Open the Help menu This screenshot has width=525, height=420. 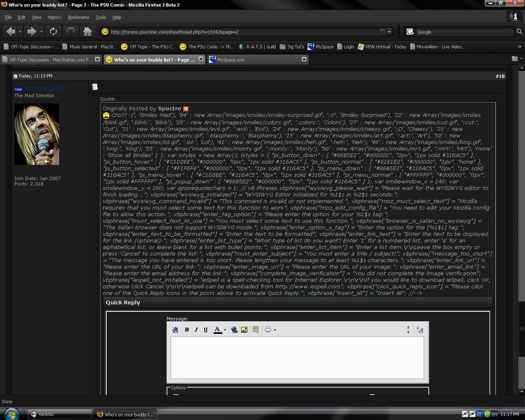click(x=116, y=17)
